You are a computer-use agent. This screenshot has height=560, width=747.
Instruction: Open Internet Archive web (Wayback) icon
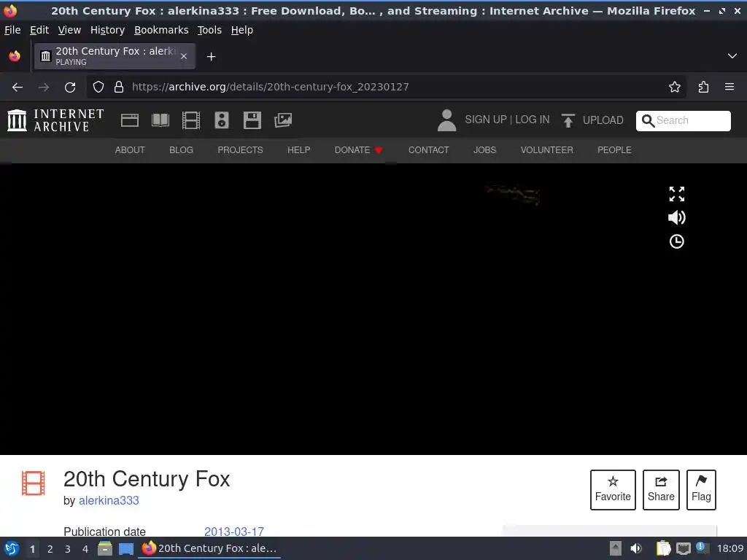coord(130,120)
